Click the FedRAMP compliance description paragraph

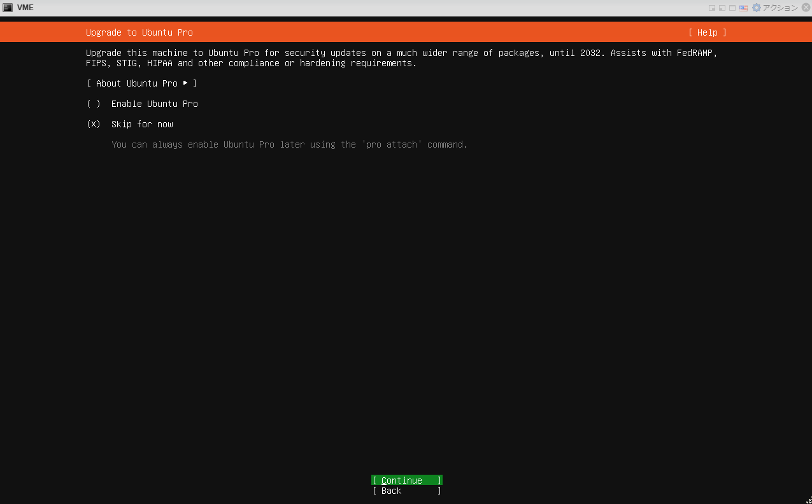[401, 58]
